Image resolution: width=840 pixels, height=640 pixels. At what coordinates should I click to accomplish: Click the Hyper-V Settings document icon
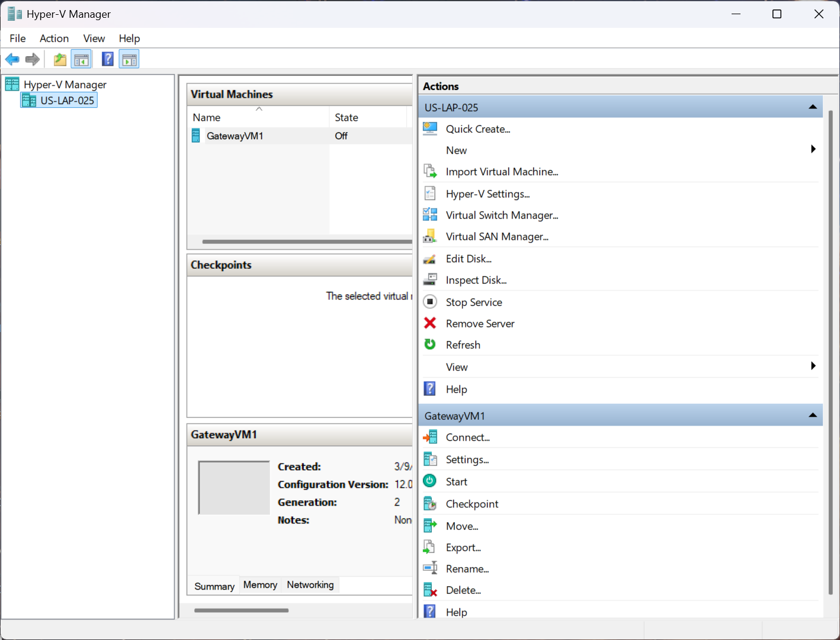click(430, 194)
